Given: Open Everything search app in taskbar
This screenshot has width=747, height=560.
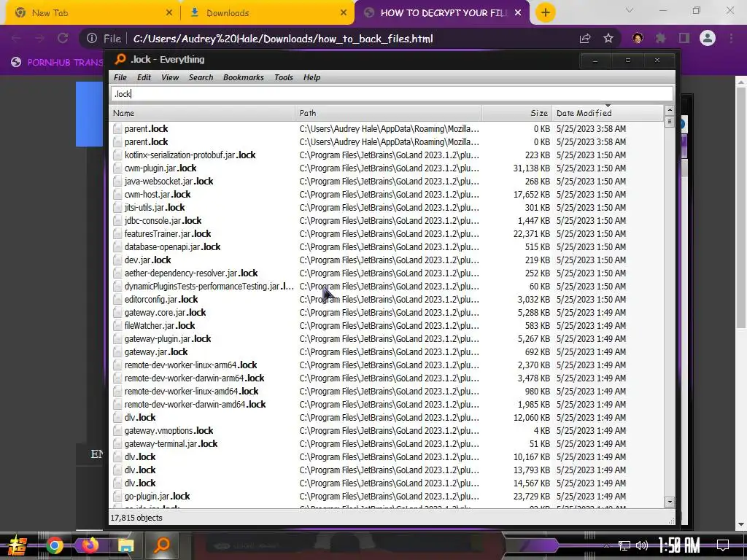Looking at the screenshot, I should click(162, 545).
